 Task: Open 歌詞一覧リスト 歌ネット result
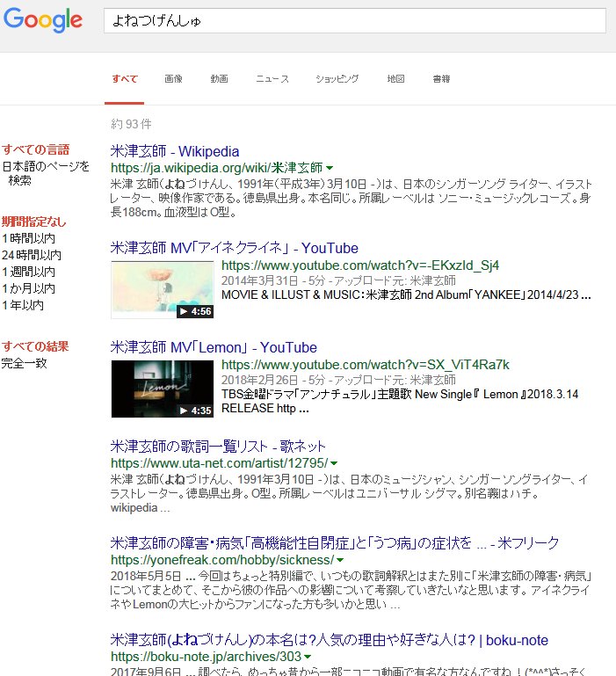[218, 447]
